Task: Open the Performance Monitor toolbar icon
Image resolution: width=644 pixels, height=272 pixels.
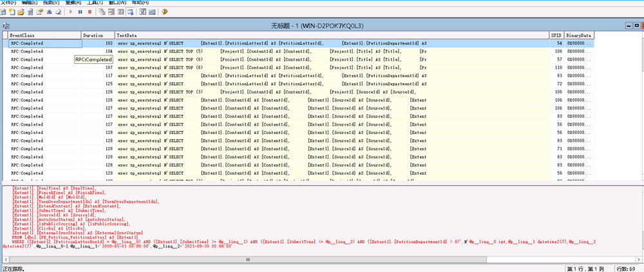Action: click(x=152, y=12)
